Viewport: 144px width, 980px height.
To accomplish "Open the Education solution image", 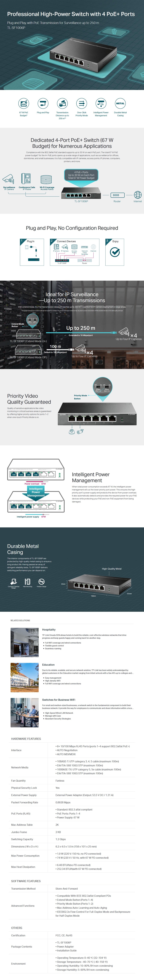I will pyautogui.click(x=24, y=677).
